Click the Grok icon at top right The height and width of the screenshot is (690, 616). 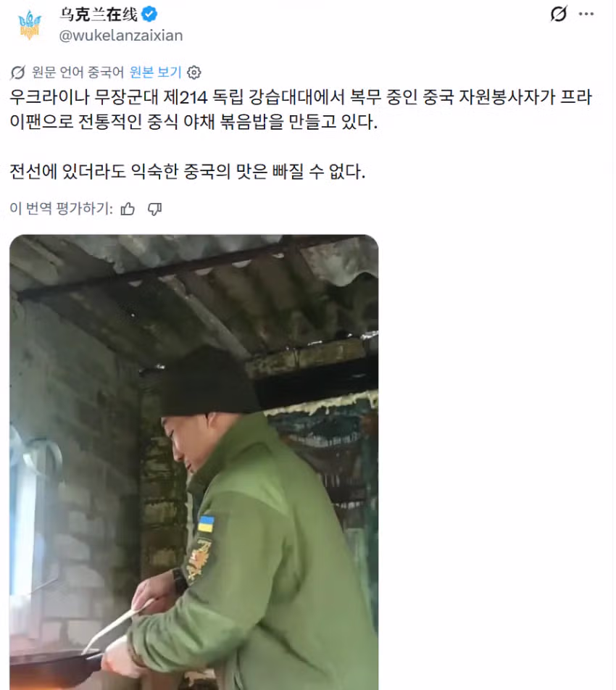pyautogui.click(x=559, y=14)
